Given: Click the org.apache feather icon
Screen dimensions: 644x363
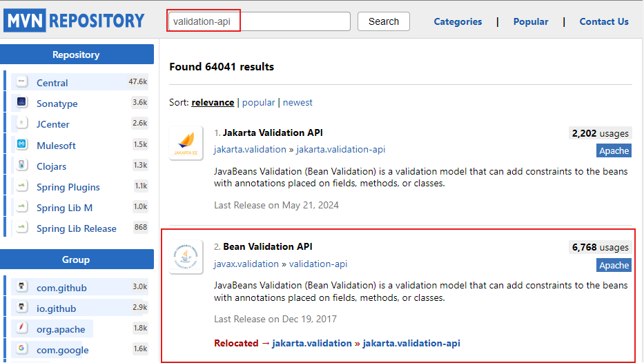Looking at the screenshot, I should (x=22, y=328).
